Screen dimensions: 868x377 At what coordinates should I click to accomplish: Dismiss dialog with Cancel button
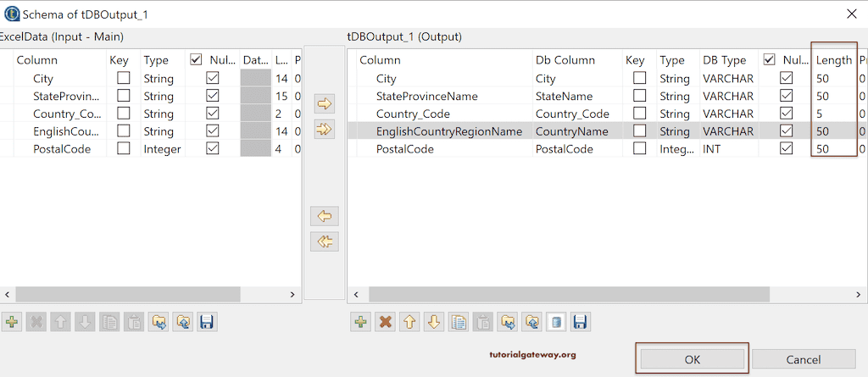coord(804,359)
